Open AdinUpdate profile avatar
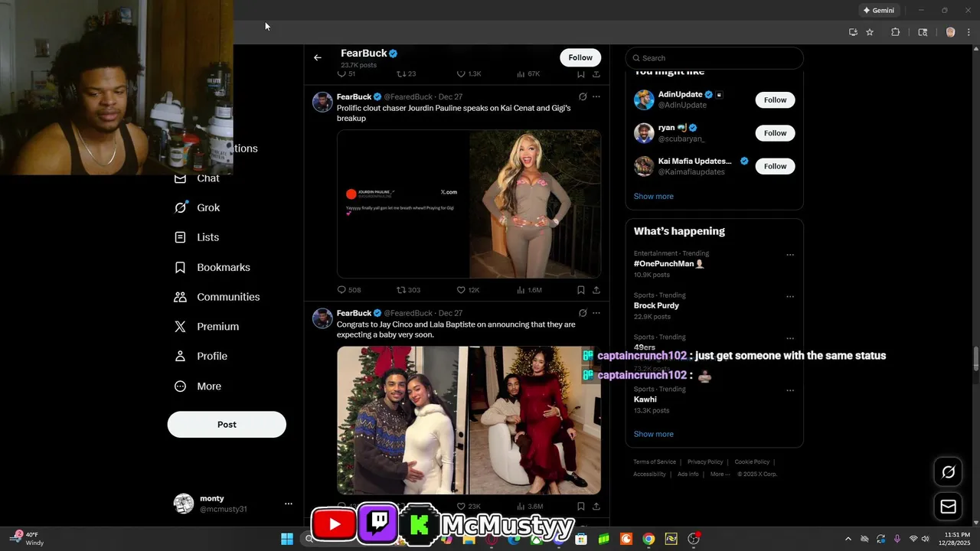980x551 pixels. click(x=644, y=100)
